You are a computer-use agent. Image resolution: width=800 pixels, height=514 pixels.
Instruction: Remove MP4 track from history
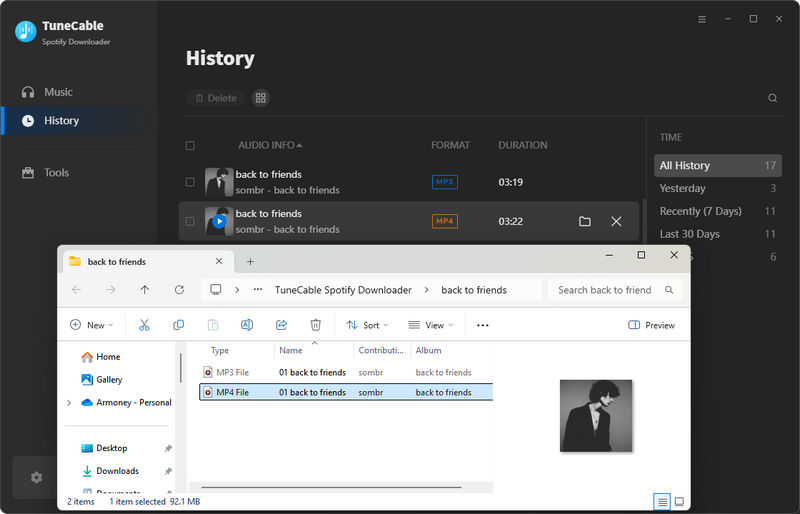(x=616, y=222)
